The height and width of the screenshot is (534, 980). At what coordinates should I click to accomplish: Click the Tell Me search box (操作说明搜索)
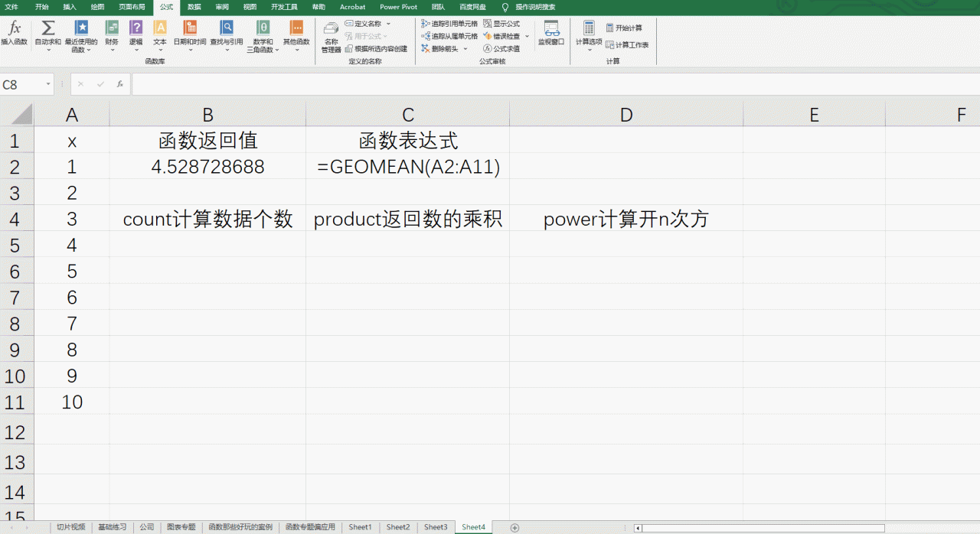pos(535,7)
